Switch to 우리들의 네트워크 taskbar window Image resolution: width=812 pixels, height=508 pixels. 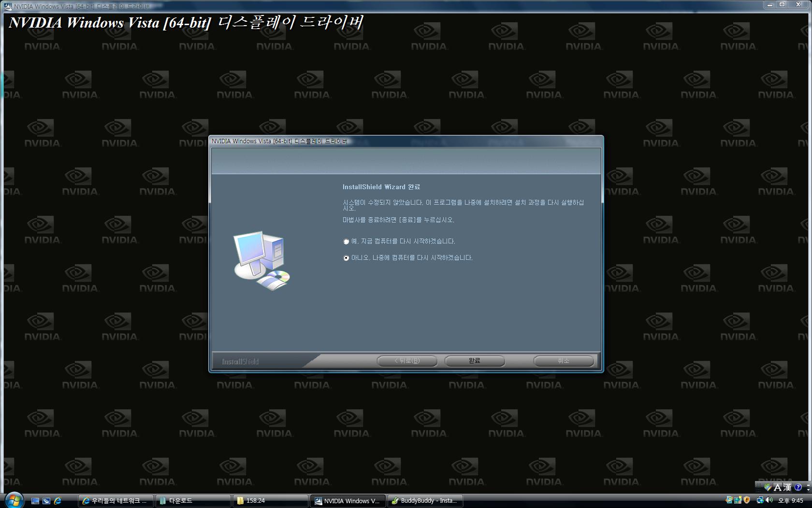pyautogui.click(x=116, y=501)
